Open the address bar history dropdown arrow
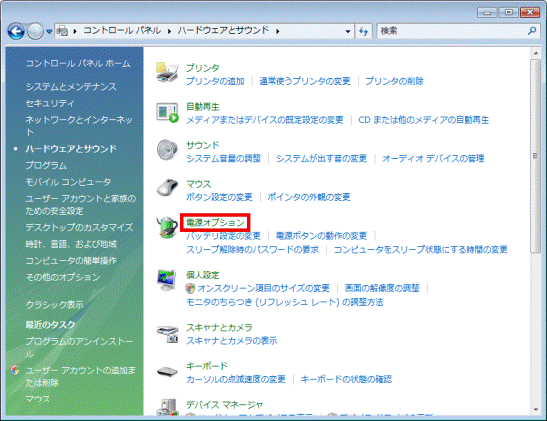Screen dimensions: 547x421 (x=347, y=31)
